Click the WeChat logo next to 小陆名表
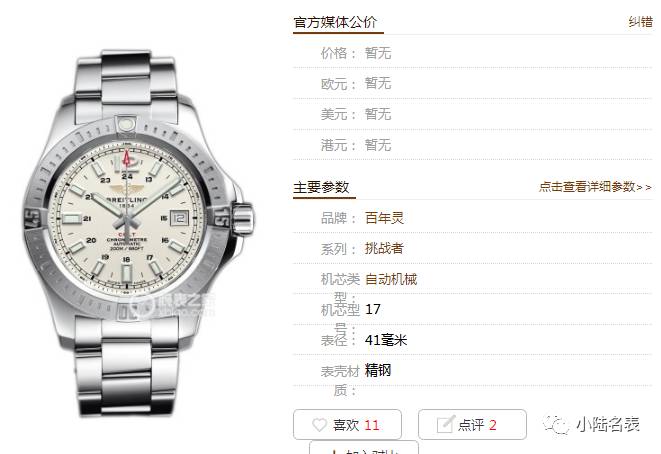The image size is (661, 454). coord(556,424)
